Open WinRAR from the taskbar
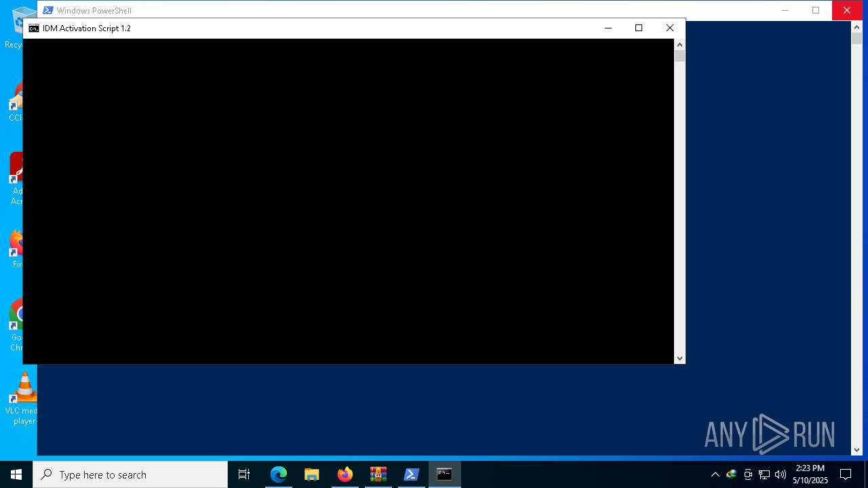 click(378, 474)
